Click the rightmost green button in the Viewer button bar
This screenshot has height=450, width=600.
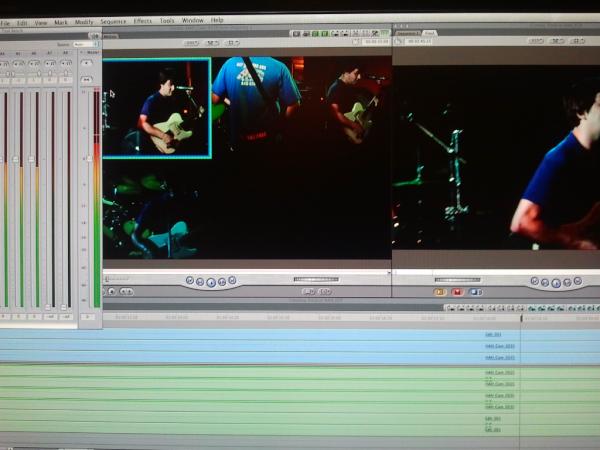pos(385,33)
